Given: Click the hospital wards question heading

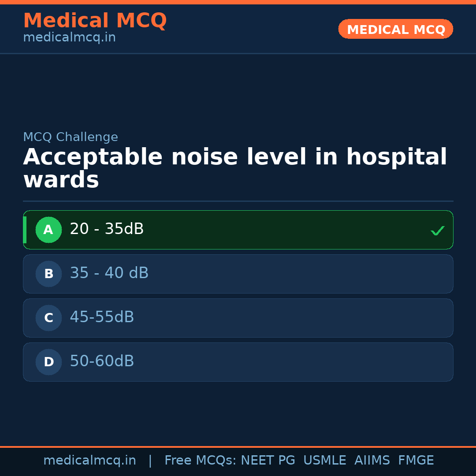Looking at the screenshot, I should tap(235, 169).
